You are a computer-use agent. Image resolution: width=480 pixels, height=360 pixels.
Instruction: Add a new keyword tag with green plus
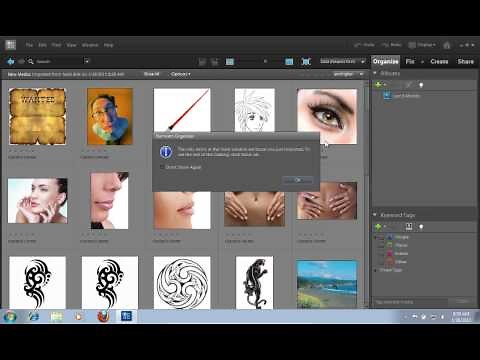point(378,227)
